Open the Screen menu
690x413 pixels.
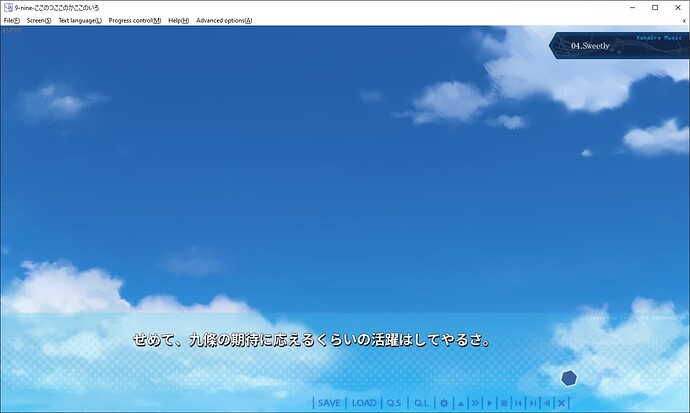[39, 20]
